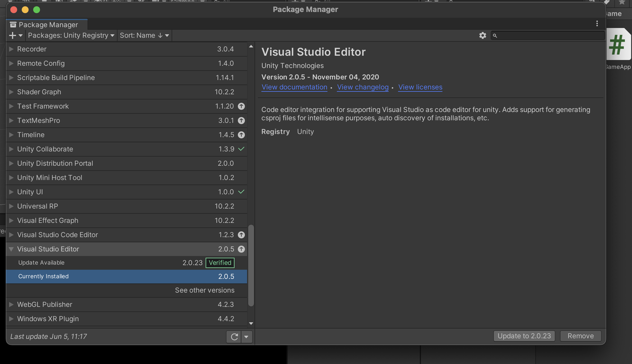Open the View documentation link
Viewport: 632px width, 364px height.
[x=294, y=87]
